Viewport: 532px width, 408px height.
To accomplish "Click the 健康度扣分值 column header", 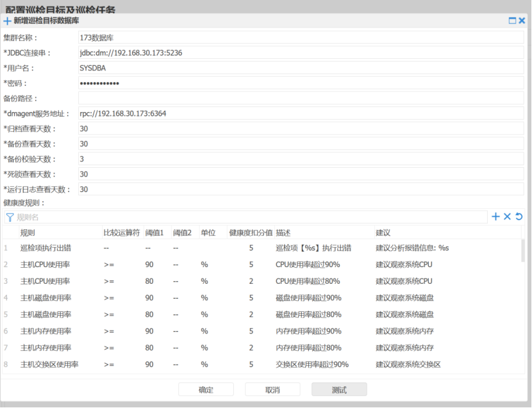I will coord(251,233).
